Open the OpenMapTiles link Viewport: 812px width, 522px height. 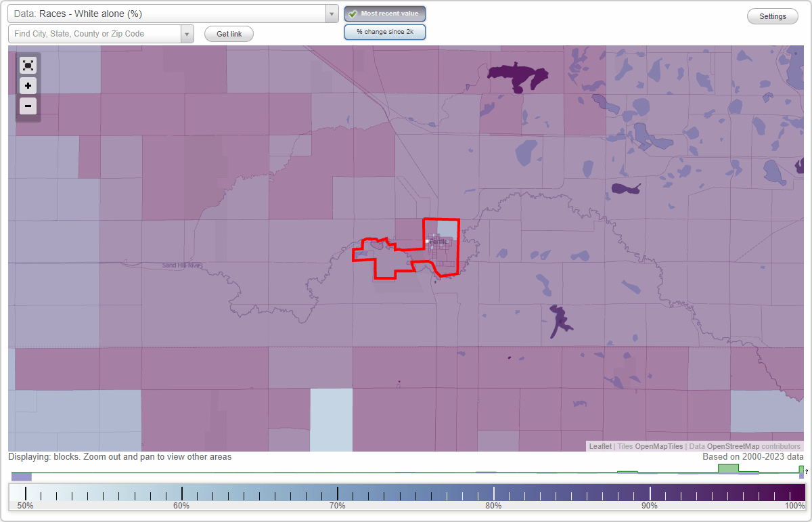tap(658, 446)
